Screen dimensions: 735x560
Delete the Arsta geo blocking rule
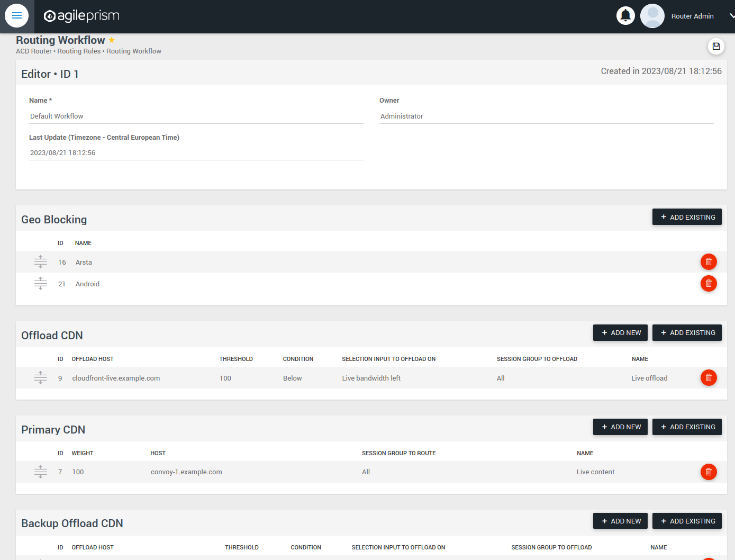709,261
